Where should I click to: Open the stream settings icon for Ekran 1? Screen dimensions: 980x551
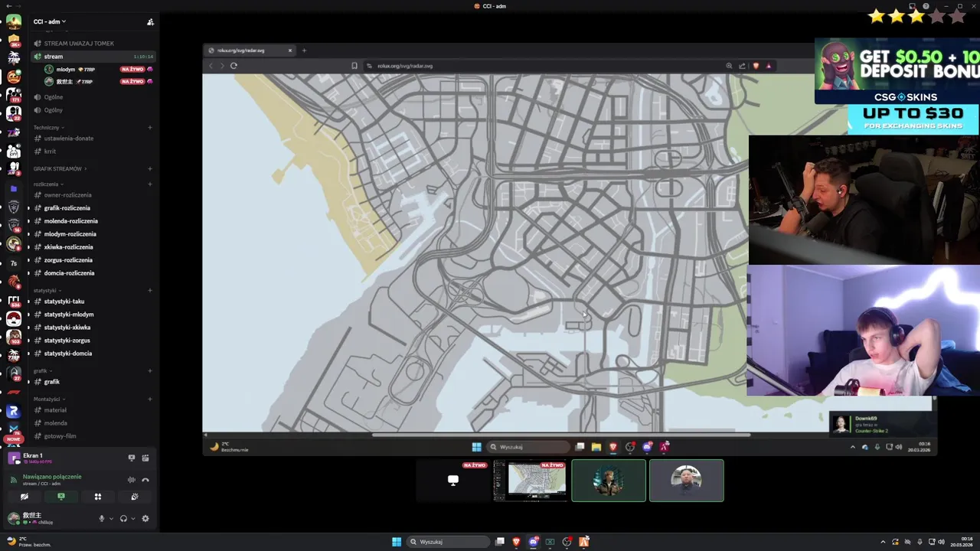145,458
